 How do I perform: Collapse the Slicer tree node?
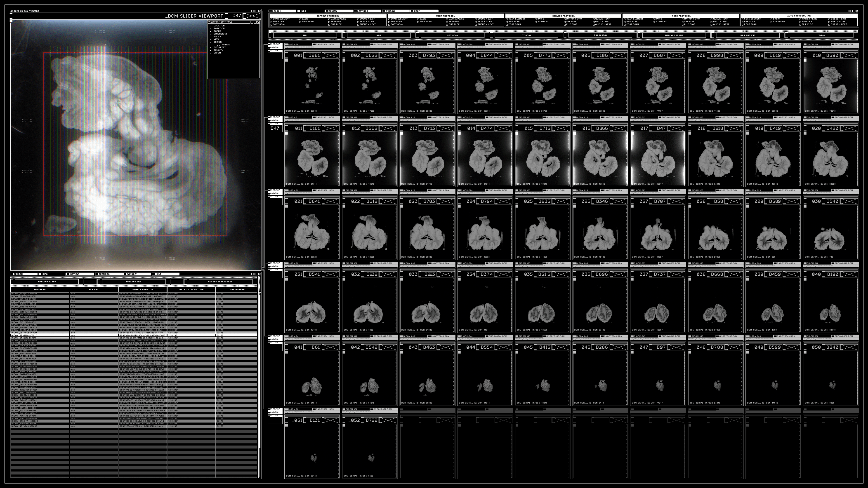click(211, 42)
